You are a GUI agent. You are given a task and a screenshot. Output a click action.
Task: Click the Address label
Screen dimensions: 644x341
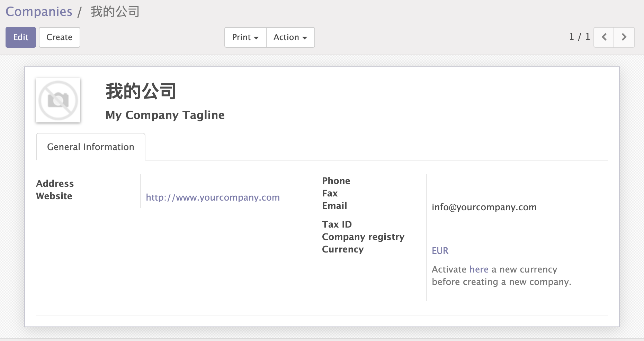click(55, 183)
